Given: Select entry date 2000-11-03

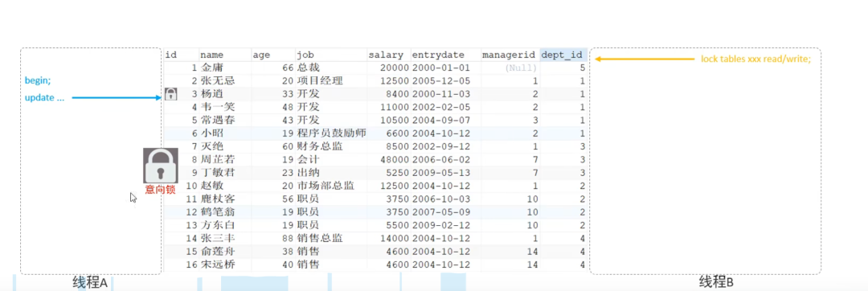Looking at the screenshot, I should [440, 94].
